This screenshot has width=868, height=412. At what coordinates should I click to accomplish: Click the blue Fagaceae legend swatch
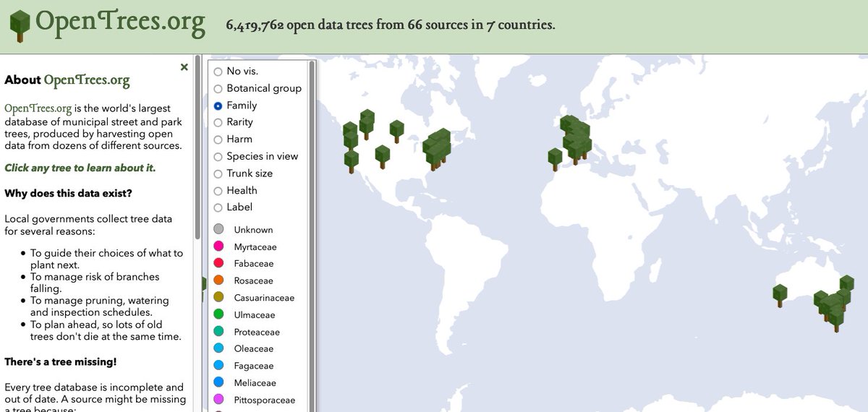[x=219, y=366]
